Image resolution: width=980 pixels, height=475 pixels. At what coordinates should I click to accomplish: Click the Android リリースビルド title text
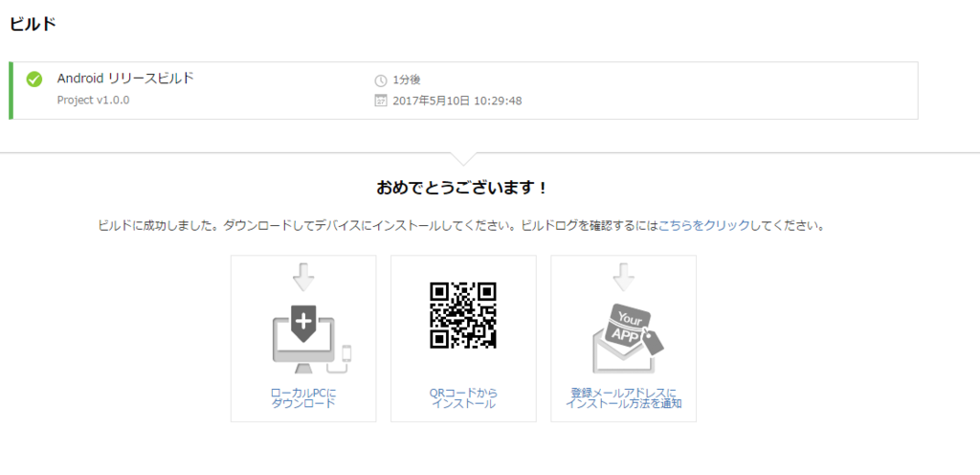pyautogui.click(x=125, y=79)
